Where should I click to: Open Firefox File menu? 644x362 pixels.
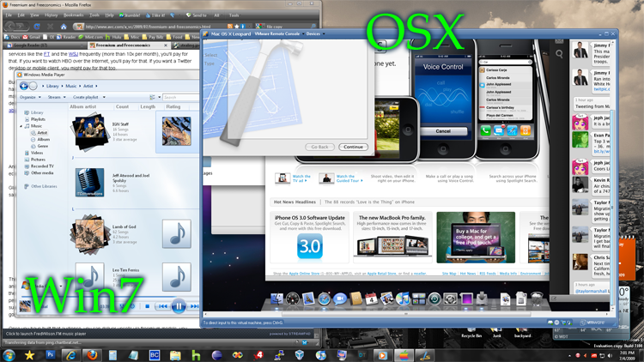point(9,15)
